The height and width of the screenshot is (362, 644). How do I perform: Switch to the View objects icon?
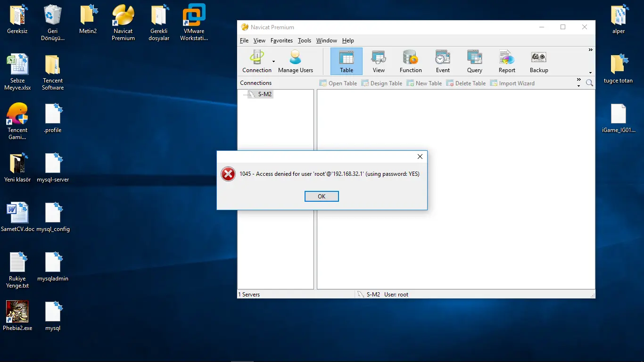point(379,61)
